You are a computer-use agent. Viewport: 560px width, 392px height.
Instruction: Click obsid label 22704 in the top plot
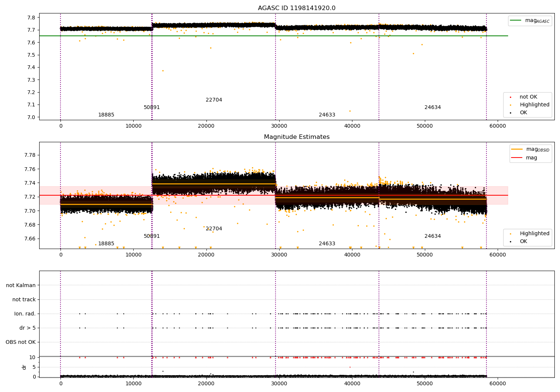point(214,100)
